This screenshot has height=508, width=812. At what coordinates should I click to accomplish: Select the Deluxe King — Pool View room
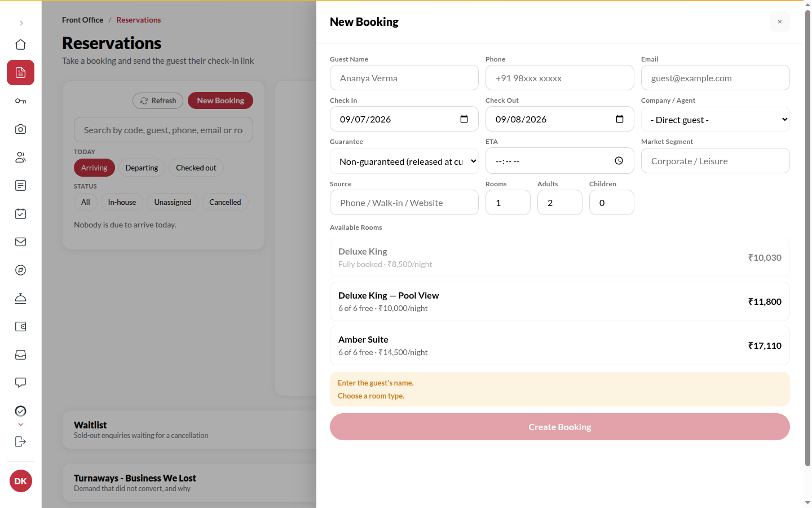point(560,301)
